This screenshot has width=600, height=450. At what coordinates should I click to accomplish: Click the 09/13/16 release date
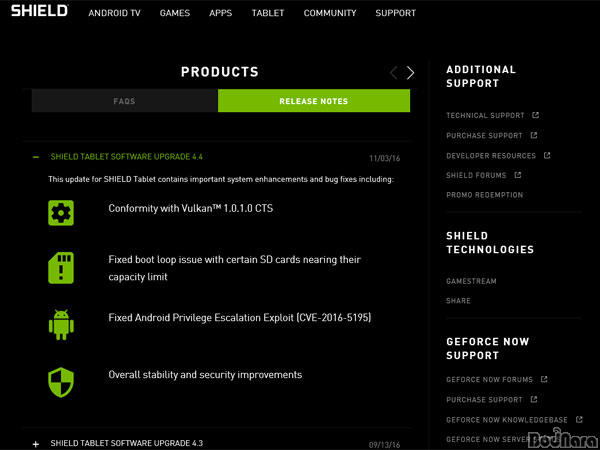coord(385,445)
